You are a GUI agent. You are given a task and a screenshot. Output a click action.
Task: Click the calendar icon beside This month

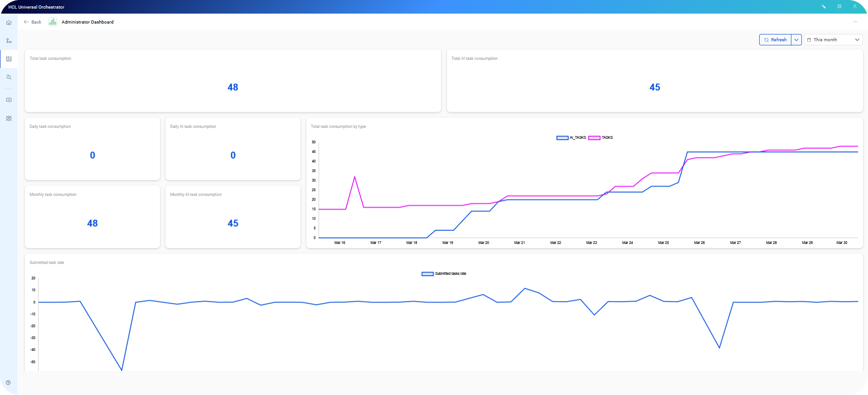click(x=809, y=40)
